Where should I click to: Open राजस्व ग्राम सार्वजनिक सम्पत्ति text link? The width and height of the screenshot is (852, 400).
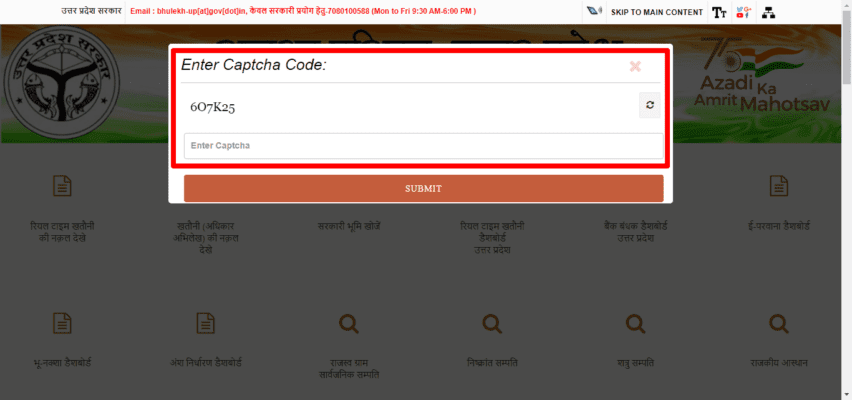349,369
